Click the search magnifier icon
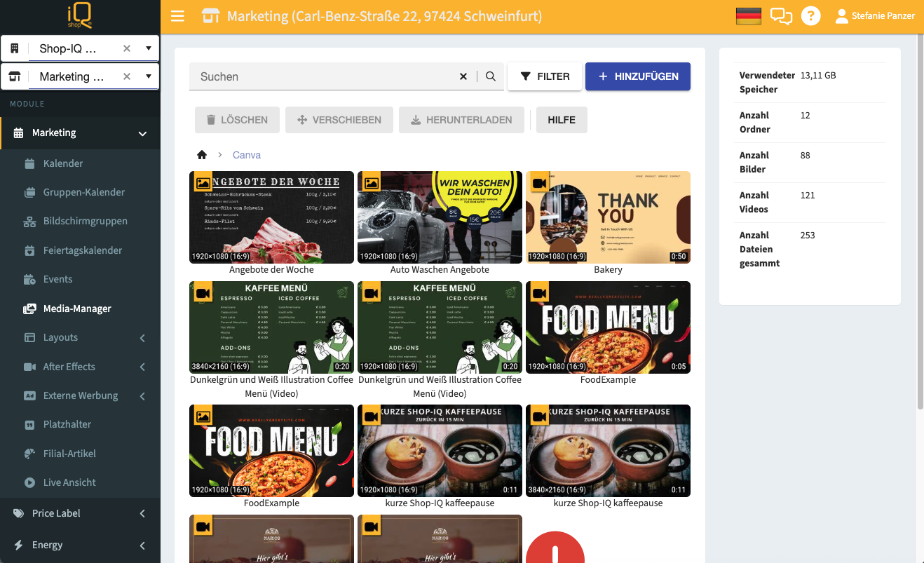 491,76
